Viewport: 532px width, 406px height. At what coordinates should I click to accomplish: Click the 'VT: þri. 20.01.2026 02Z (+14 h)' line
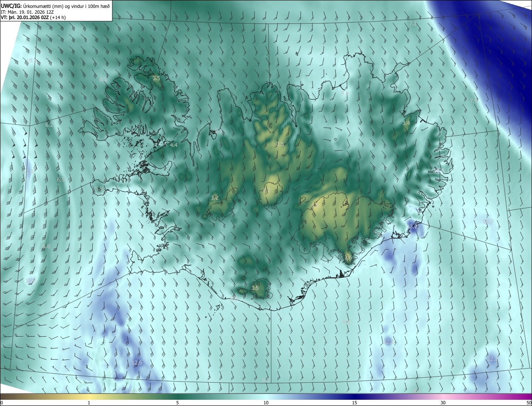[33, 17]
